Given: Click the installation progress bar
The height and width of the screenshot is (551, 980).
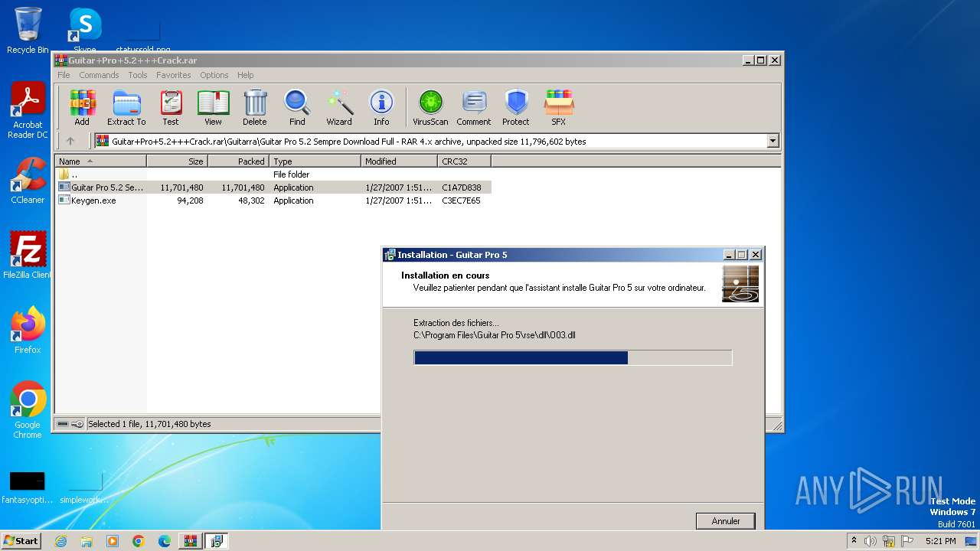Looking at the screenshot, I should coord(573,357).
